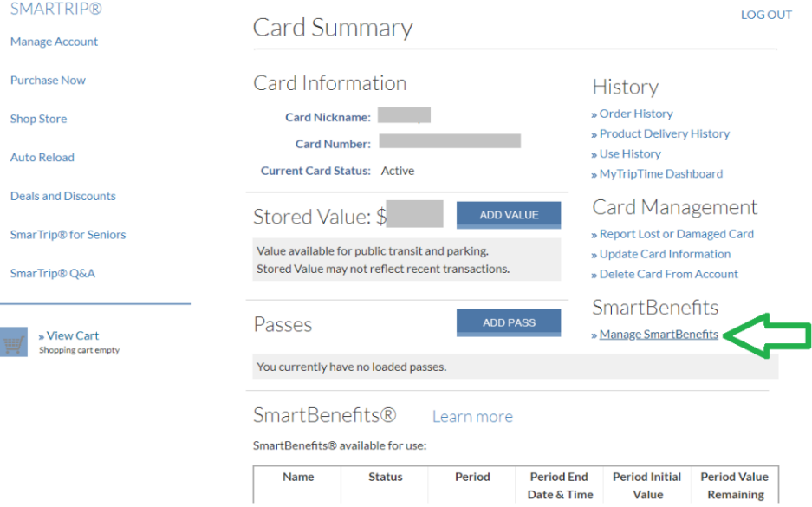812x507 pixels.
Task: Open Auto Reload settings
Action: coord(42,158)
